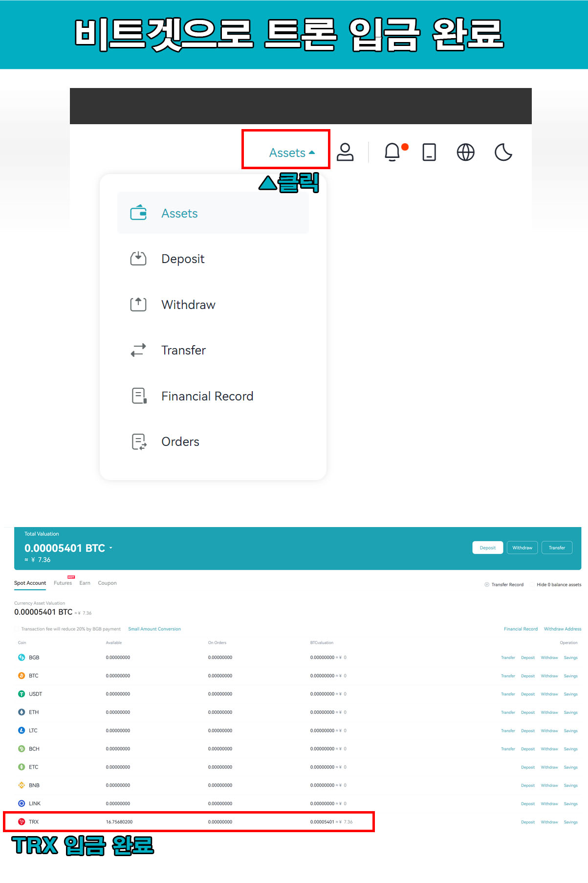Click Withdraw in the ETC row
The width and height of the screenshot is (588, 883).
[x=549, y=767]
